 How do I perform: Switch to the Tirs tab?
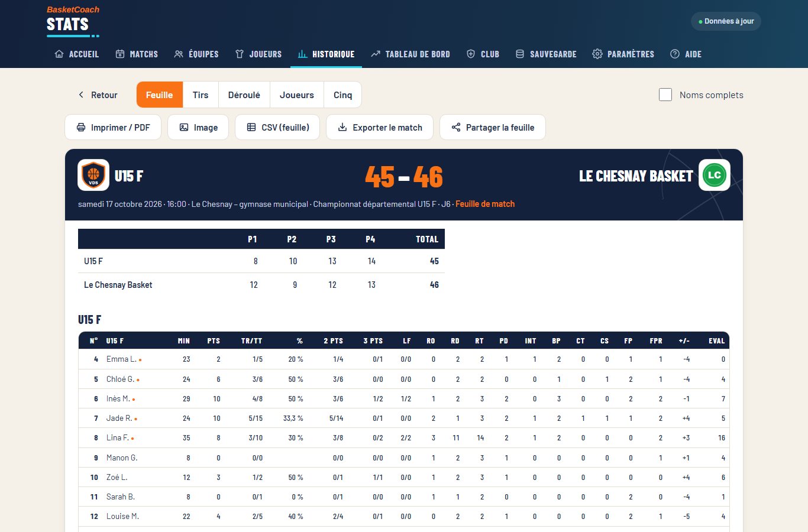[x=201, y=95]
